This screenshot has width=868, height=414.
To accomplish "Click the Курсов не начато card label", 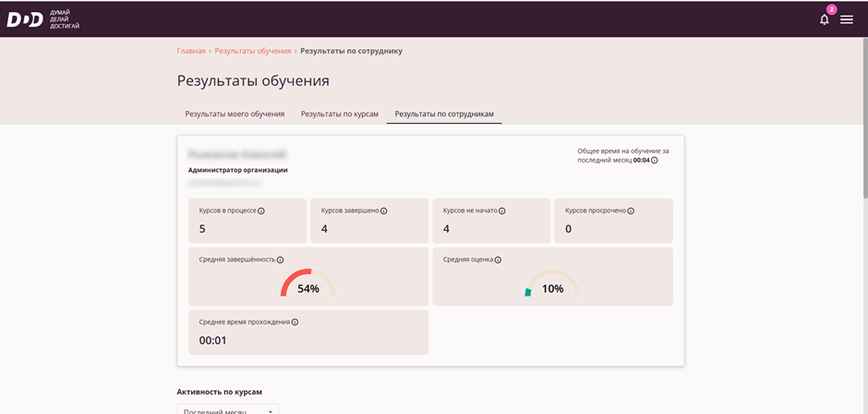I will point(471,211).
